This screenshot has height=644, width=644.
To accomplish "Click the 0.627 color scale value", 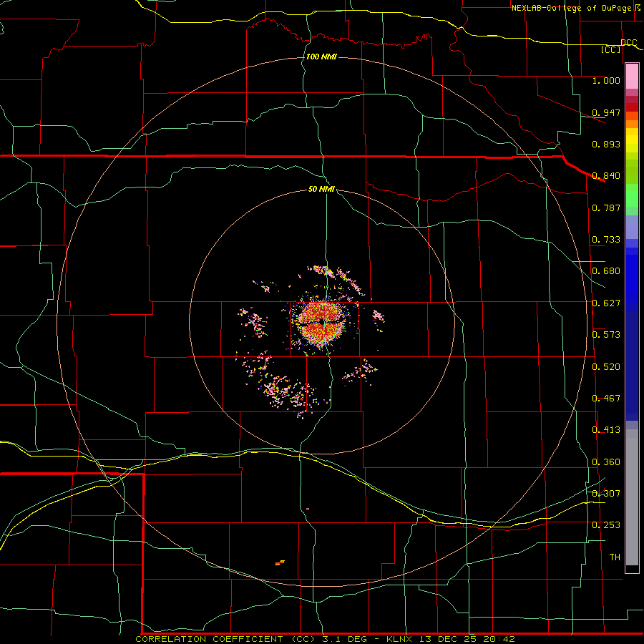I will click(606, 303).
